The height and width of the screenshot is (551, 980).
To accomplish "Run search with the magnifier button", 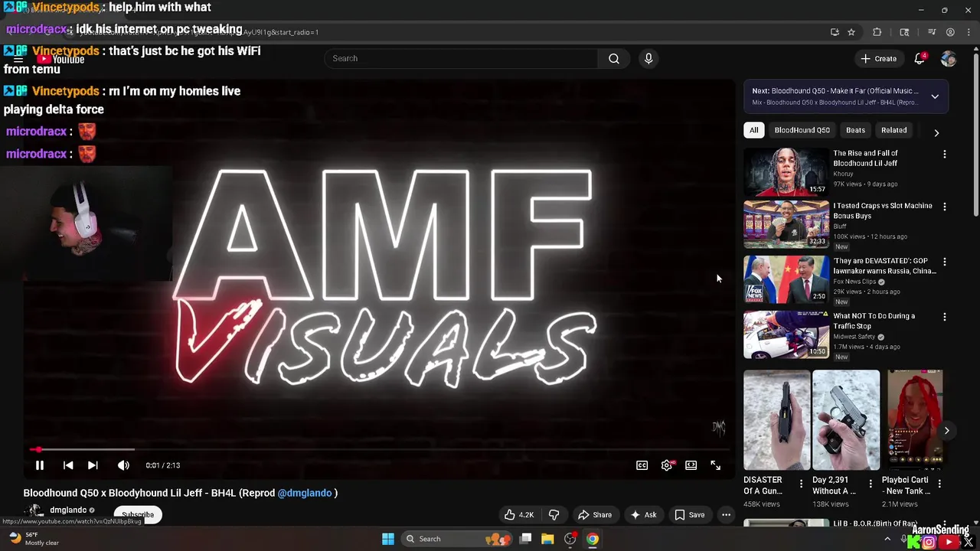I will pos(614,58).
